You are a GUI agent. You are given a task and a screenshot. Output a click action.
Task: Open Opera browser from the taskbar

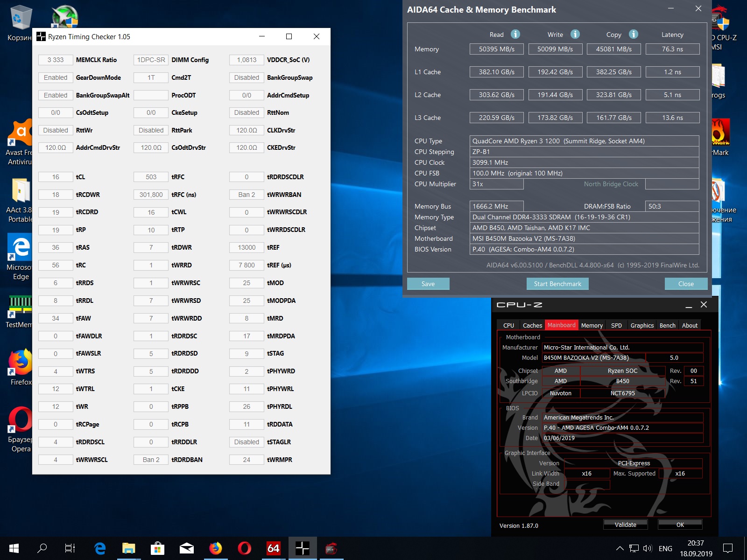pos(244,548)
